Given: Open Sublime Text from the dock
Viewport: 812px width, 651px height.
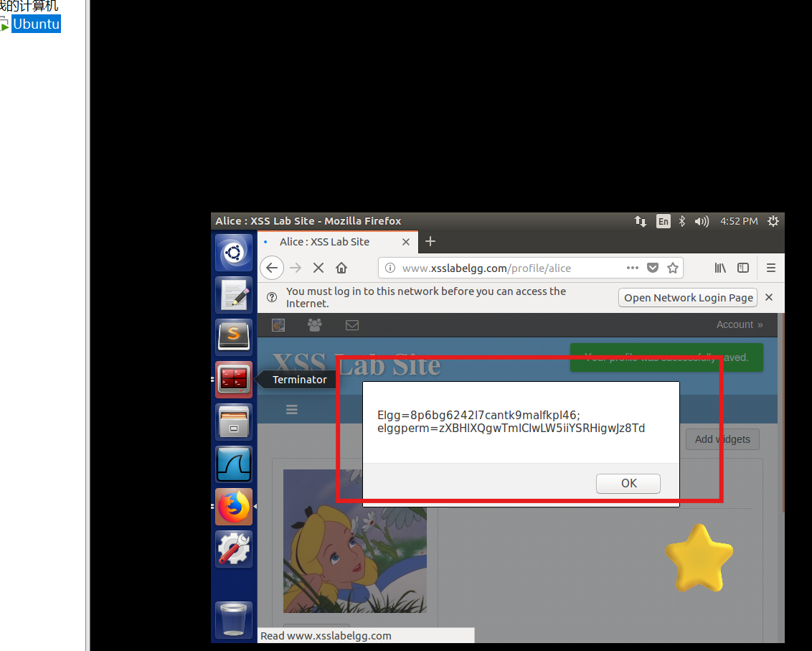Looking at the screenshot, I should click(x=234, y=337).
